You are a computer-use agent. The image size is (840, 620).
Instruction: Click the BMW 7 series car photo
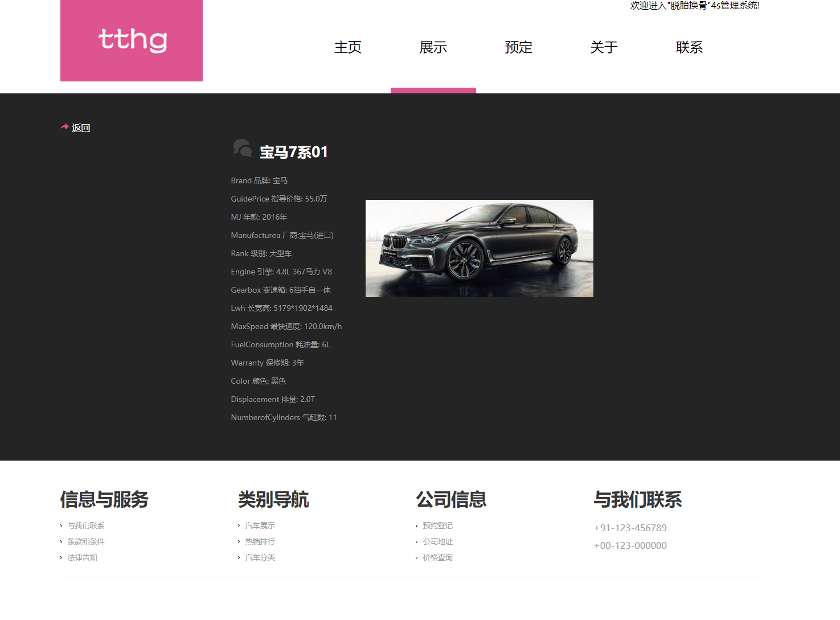tap(479, 248)
